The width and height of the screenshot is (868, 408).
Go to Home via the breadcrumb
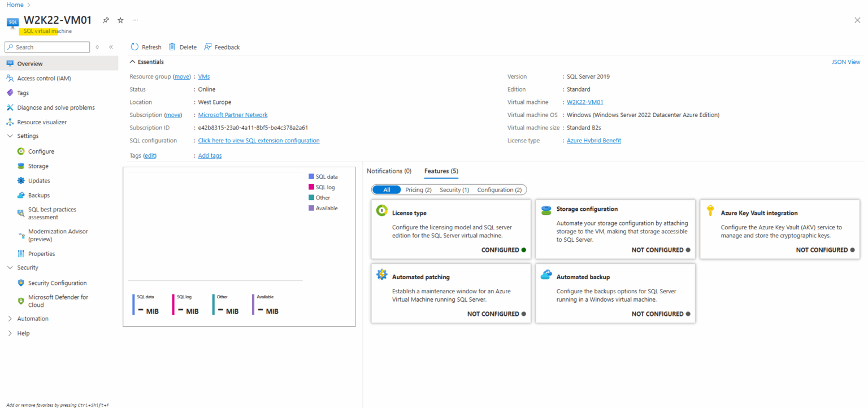coord(15,5)
